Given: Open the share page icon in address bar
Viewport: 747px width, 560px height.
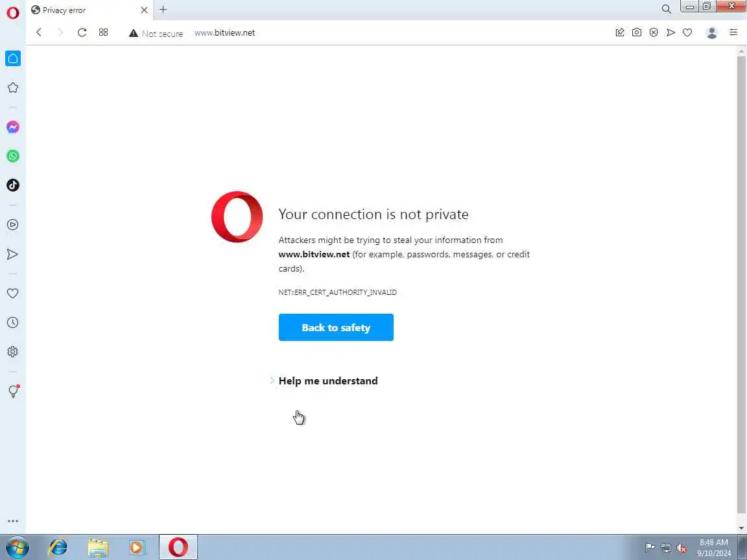Looking at the screenshot, I should pyautogui.click(x=620, y=32).
